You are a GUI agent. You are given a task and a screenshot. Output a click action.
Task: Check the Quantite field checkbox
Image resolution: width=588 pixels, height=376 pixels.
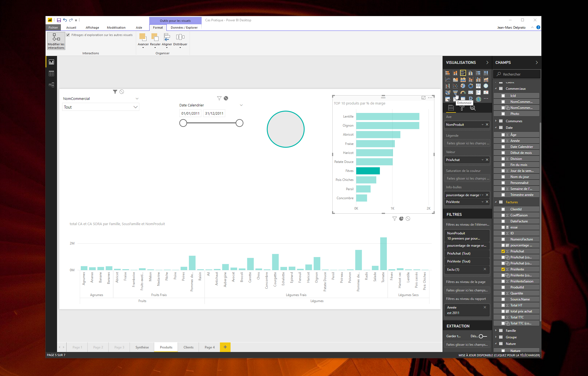[x=503, y=293]
